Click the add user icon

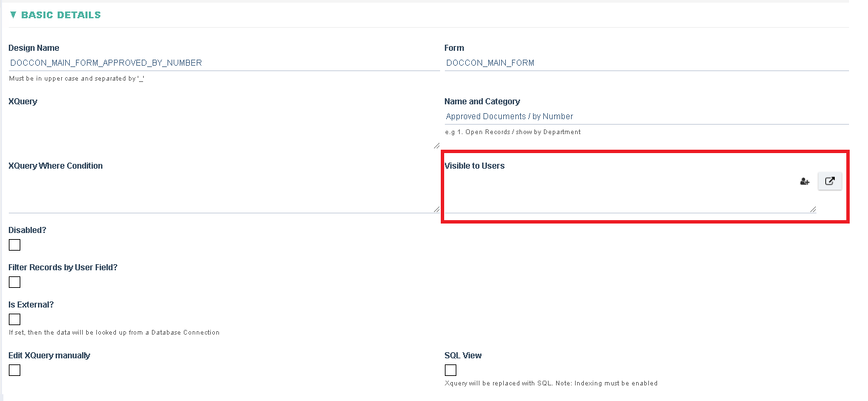[805, 182]
